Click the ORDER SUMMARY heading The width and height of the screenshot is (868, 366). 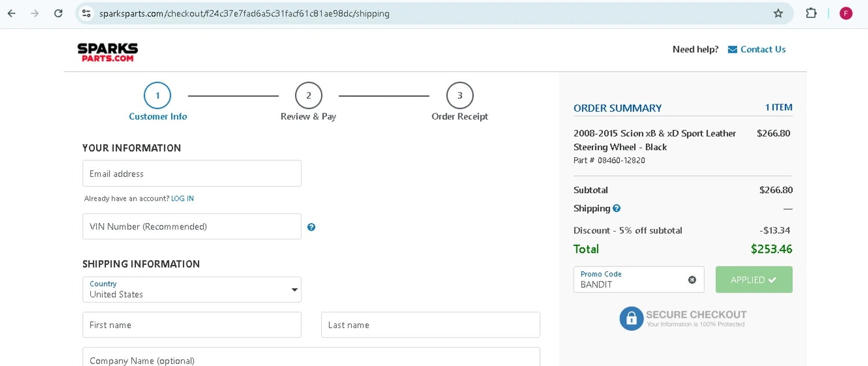(617, 108)
